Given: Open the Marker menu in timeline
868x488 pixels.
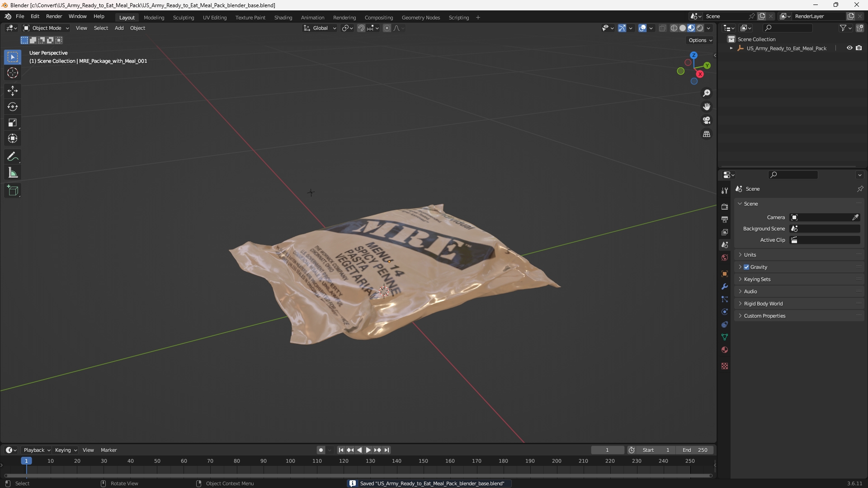Looking at the screenshot, I should tap(108, 450).
